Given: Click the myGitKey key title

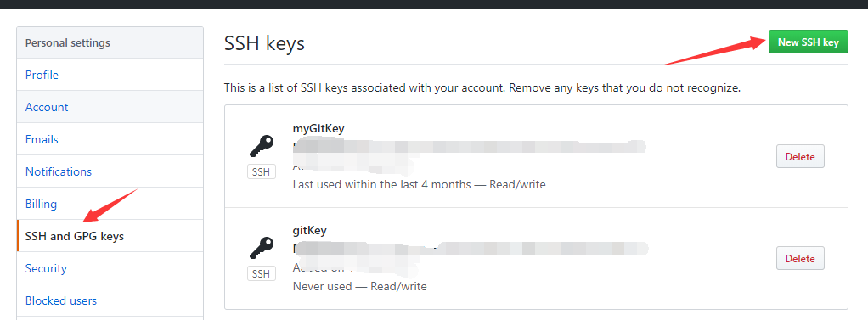Looking at the screenshot, I should click(318, 129).
